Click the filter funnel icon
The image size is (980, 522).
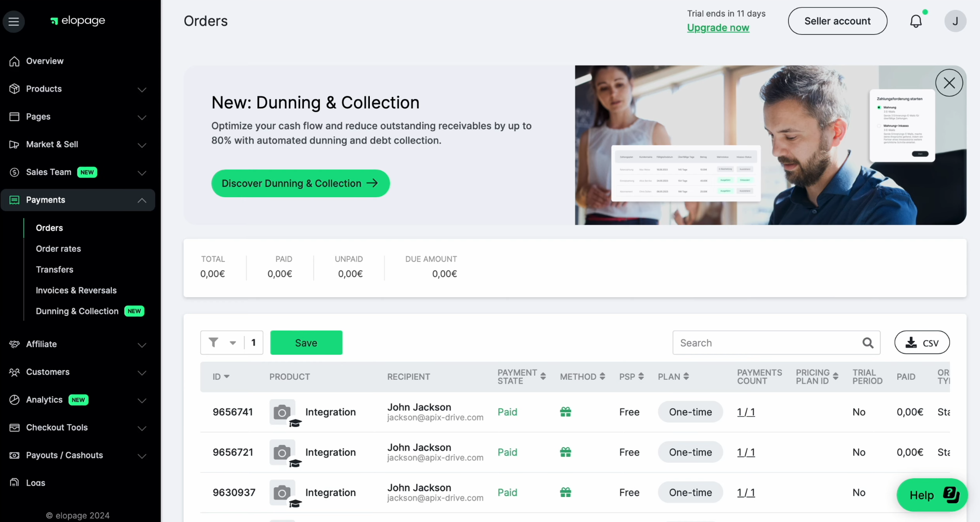click(x=213, y=342)
